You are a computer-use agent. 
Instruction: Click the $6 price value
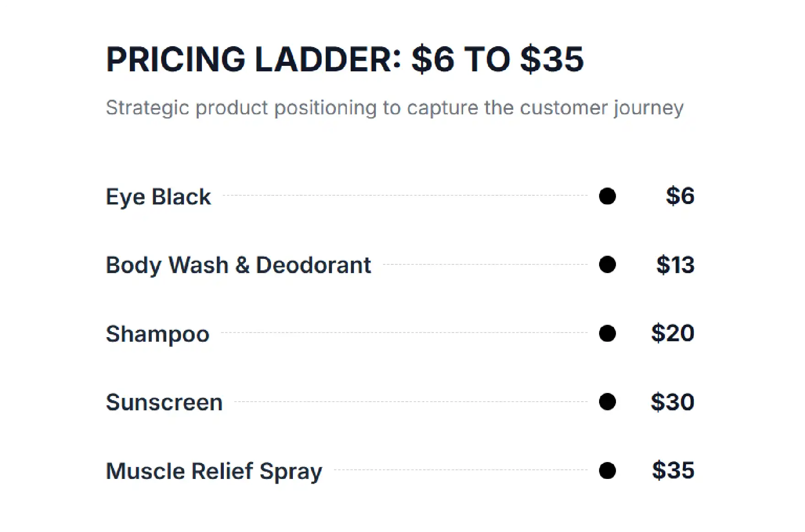click(x=680, y=196)
